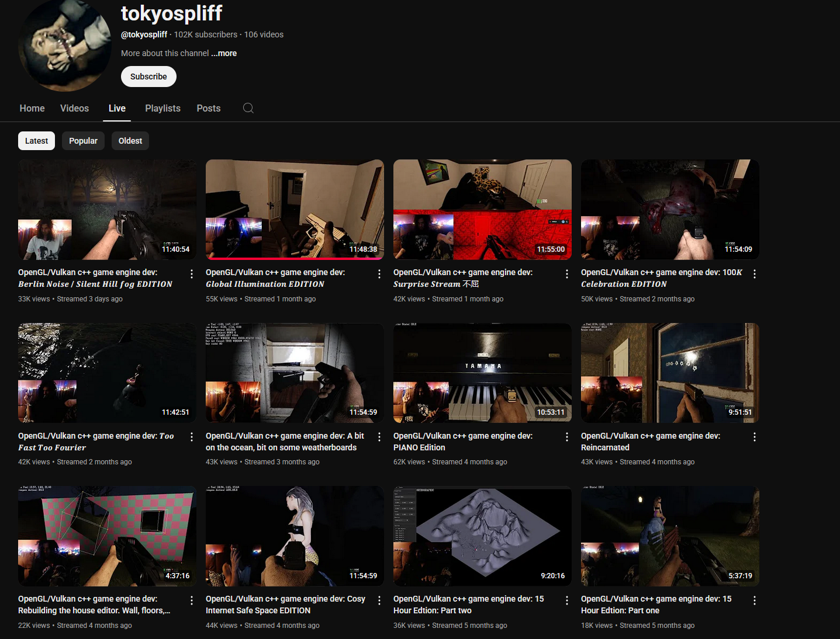The height and width of the screenshot is (639, 840).
Task: Play the 11:48:38 Global Illumination thumbnail
Action: tap(295, 210)
